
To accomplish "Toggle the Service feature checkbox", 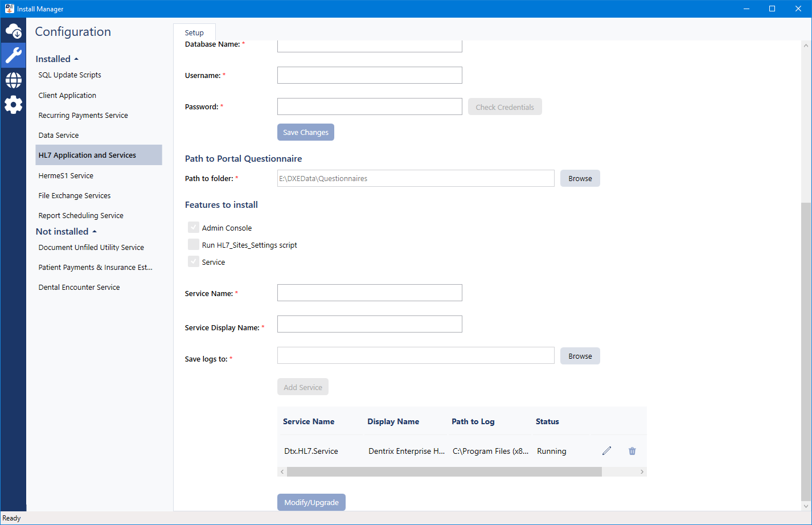I will pos(194,262).
